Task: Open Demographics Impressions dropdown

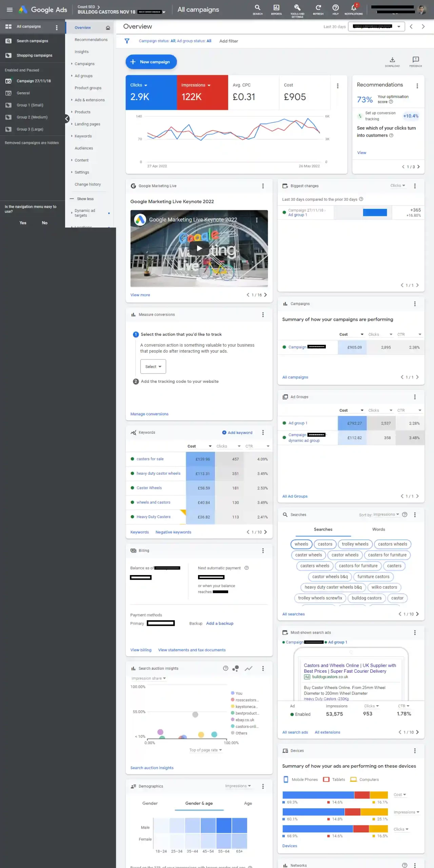Action: pyautogui.click(x=238, y=786)
